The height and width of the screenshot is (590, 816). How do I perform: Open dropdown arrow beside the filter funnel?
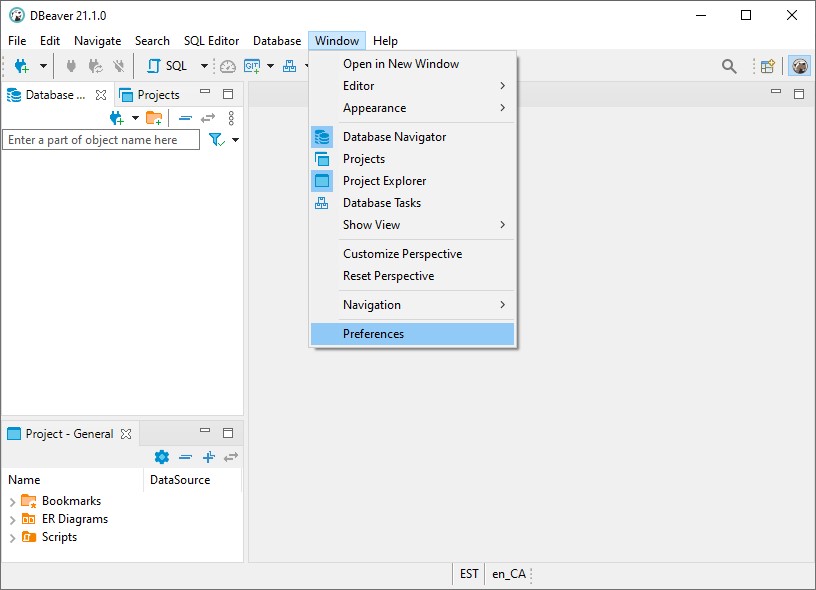[x=235, y=139]
